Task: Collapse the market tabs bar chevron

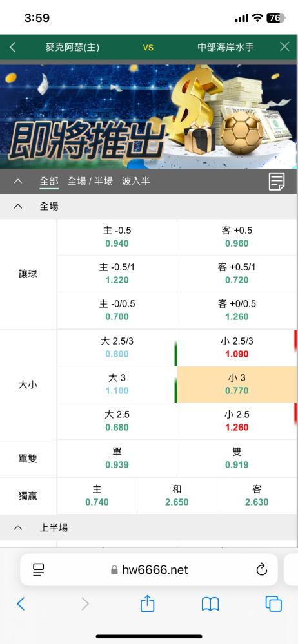Action: tap(17, 181)
